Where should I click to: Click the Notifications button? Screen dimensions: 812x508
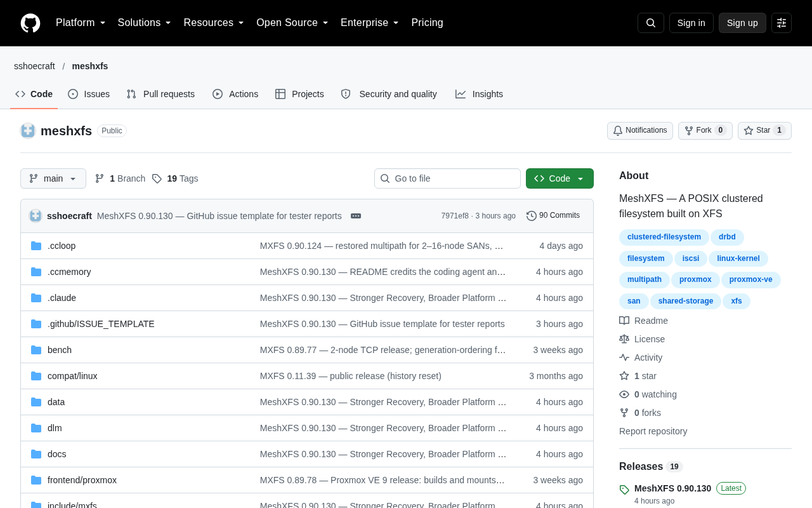point(640,131)
